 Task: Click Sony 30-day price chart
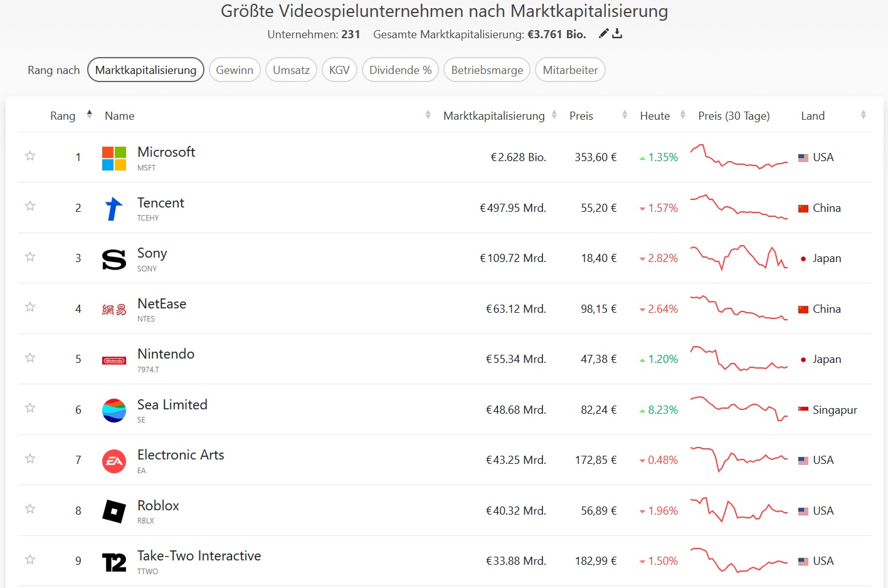(x=739, y=258)
